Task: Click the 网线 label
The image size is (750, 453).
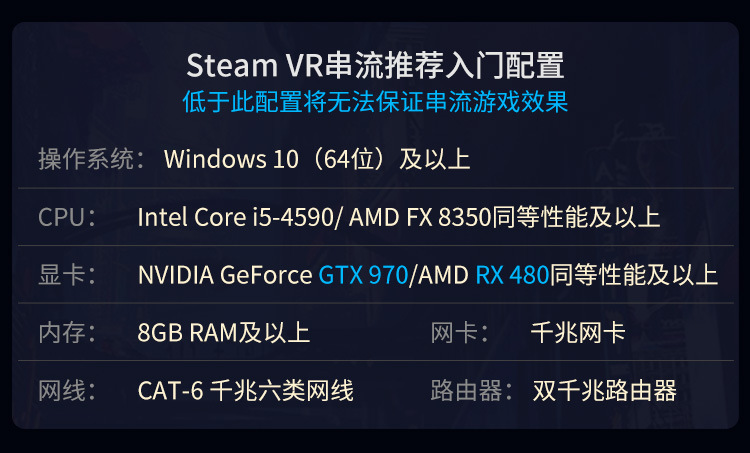Action: tap(62, 391)
